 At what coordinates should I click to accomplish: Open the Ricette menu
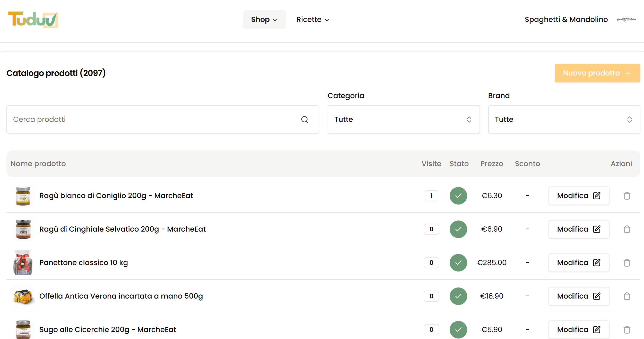click(x=312, y=20)
